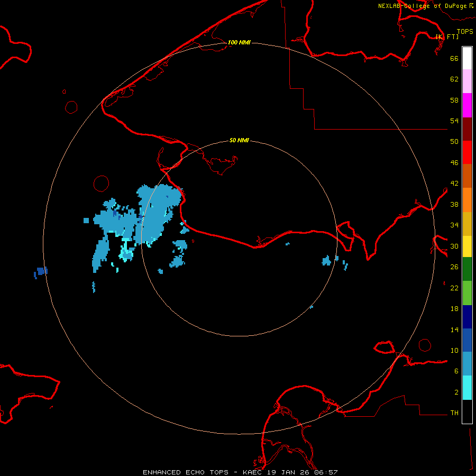Screen dimensions: 476x476
Task: Click the legend value 50
Action: (454, 142)
